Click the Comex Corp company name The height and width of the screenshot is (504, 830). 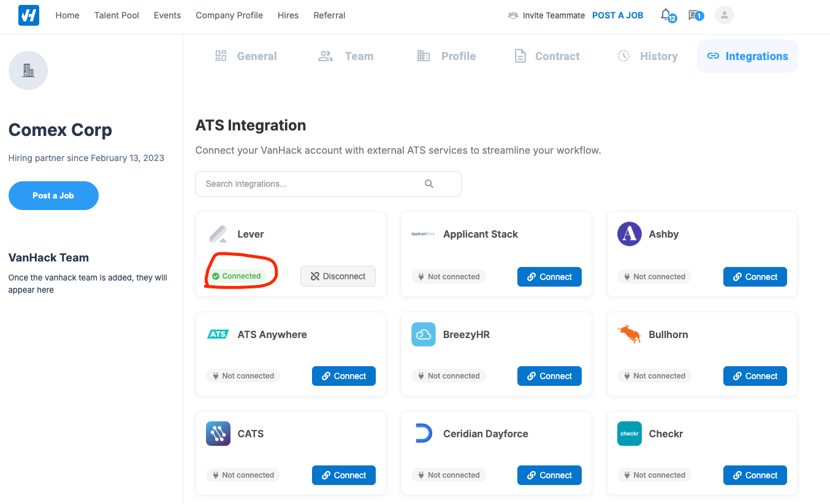[60, 130]
